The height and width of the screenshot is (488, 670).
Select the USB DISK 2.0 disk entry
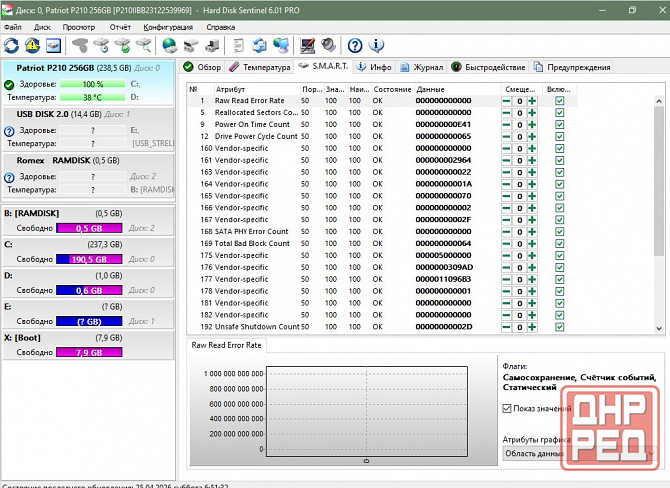(88, 129)
